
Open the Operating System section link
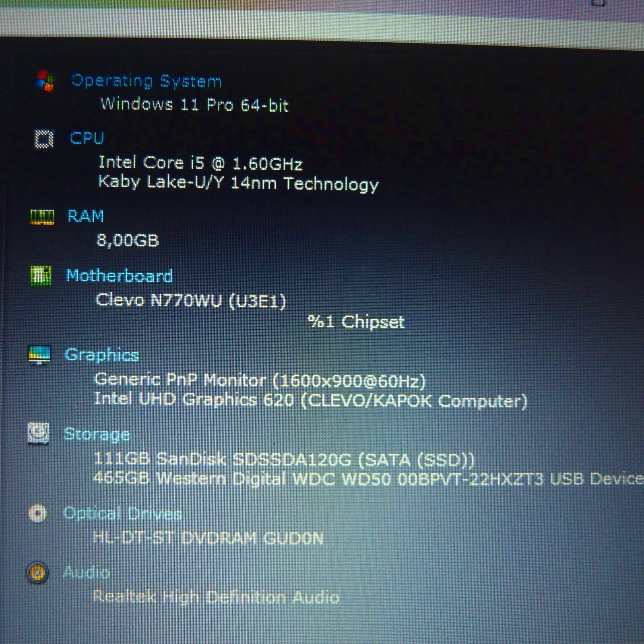point(146,81)
